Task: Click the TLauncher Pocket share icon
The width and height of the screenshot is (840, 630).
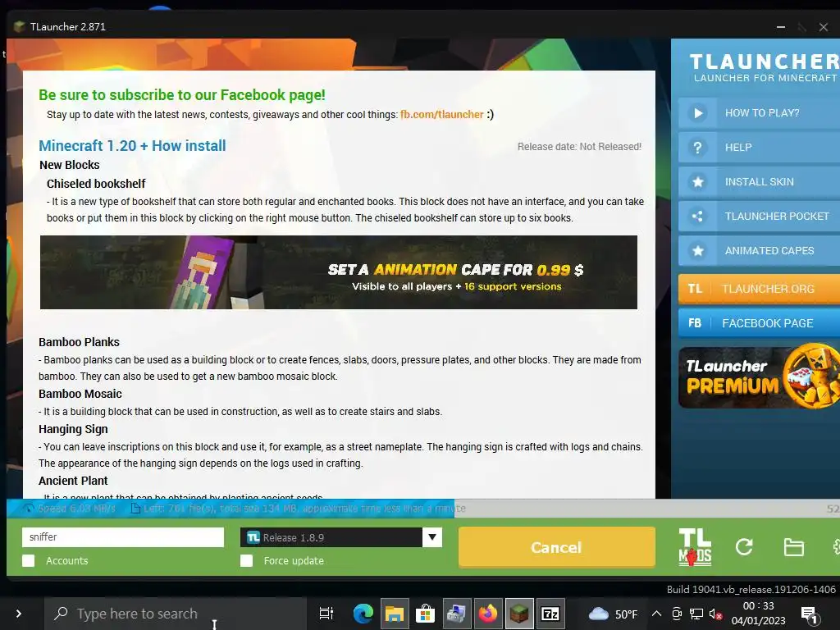Action: click(697, 217)
